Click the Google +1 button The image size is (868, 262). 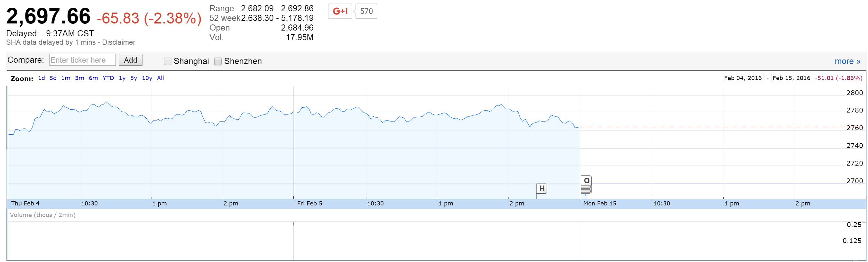tap(340, 12)
